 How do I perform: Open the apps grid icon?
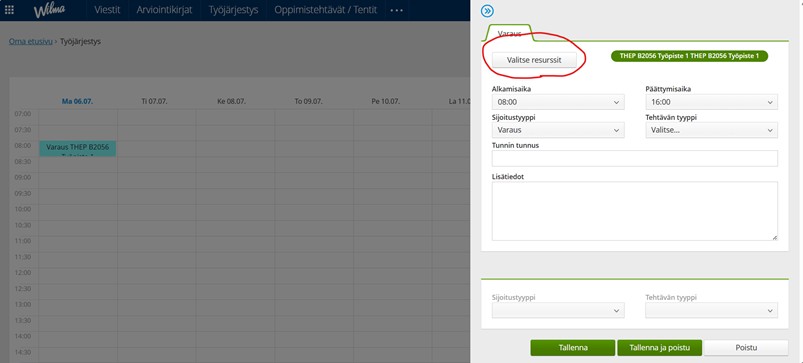click(9, 10)
